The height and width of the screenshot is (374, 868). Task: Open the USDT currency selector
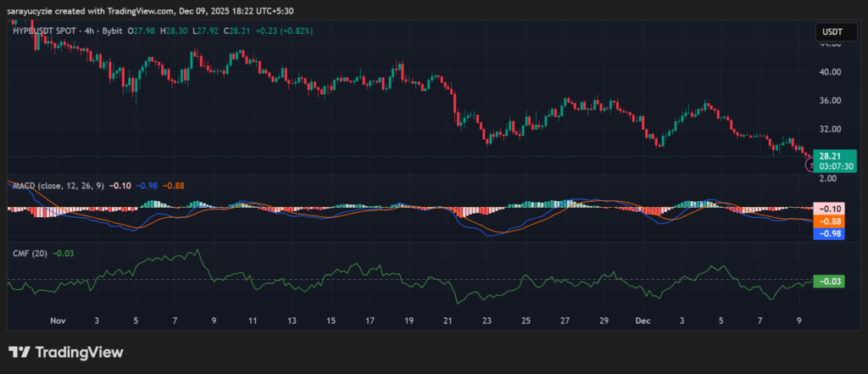830,31
